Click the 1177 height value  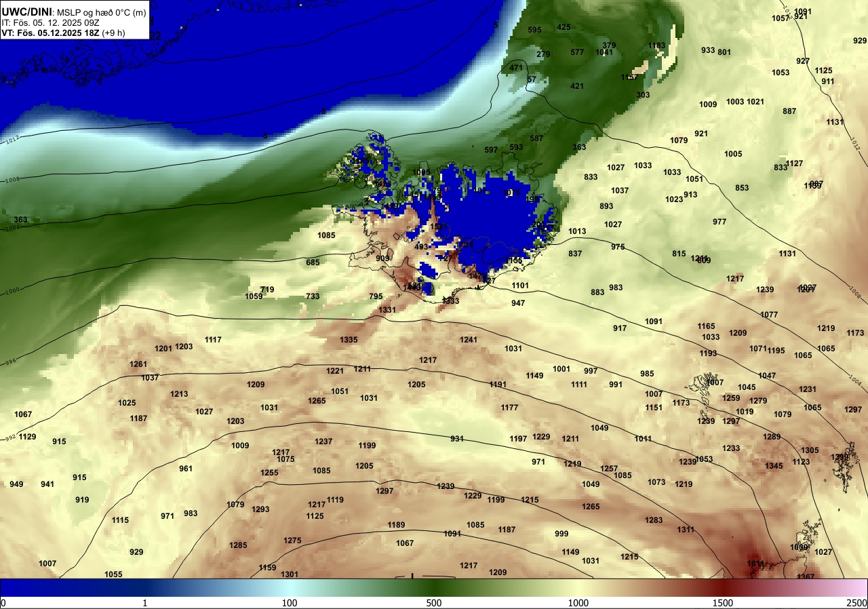509,408
